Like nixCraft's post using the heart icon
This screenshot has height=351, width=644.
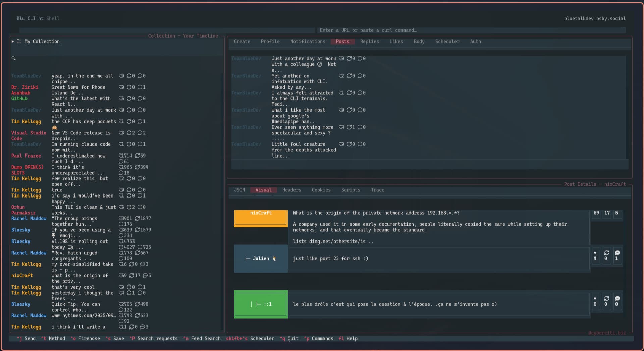pos(595,213)
